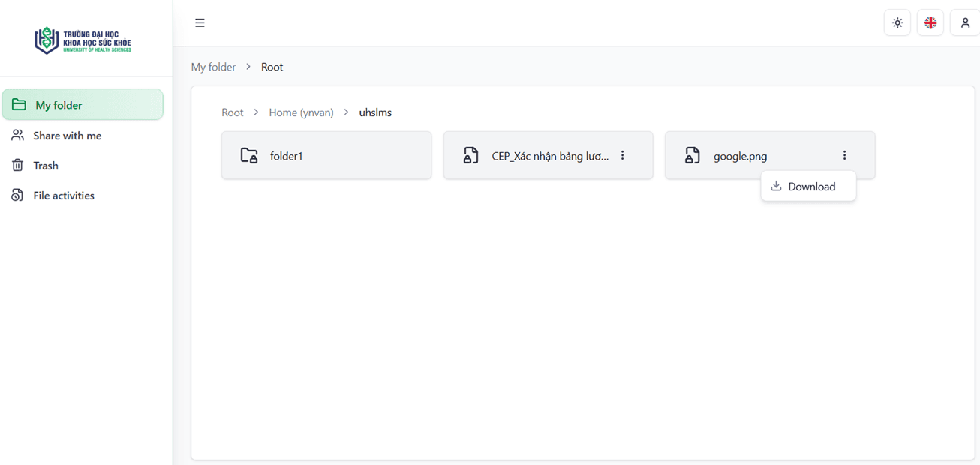Toggle the hamburger sidebar menu
The width and height of the screenshot is (980, 465).
[200, 22]
